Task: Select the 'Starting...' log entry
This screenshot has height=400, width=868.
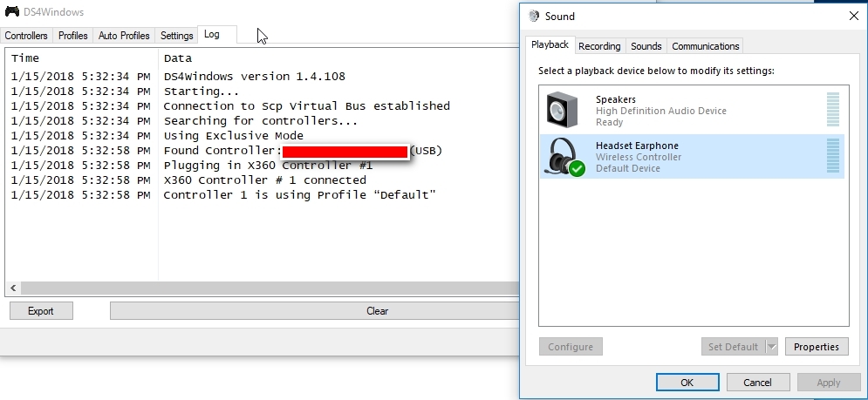Action: pos(263,92)
